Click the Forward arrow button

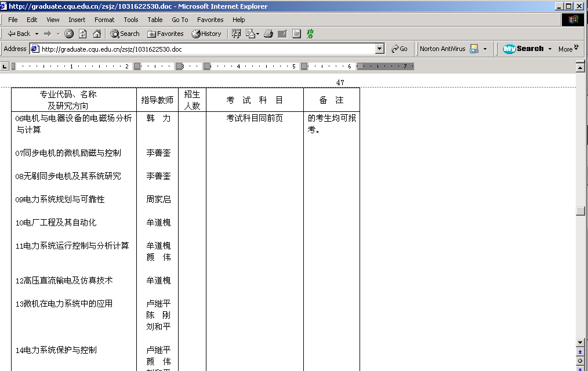48,34
